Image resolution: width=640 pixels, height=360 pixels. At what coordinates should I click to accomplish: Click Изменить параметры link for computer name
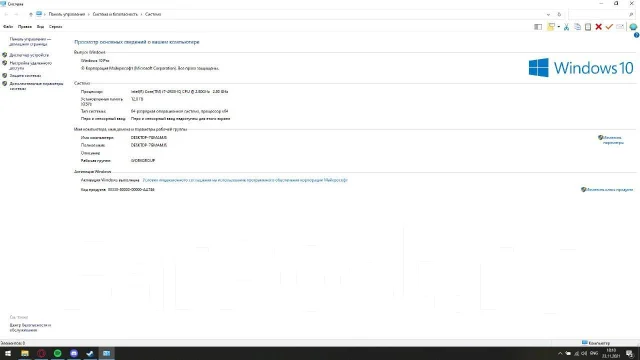pyautogui.click(x=613, y=140)
